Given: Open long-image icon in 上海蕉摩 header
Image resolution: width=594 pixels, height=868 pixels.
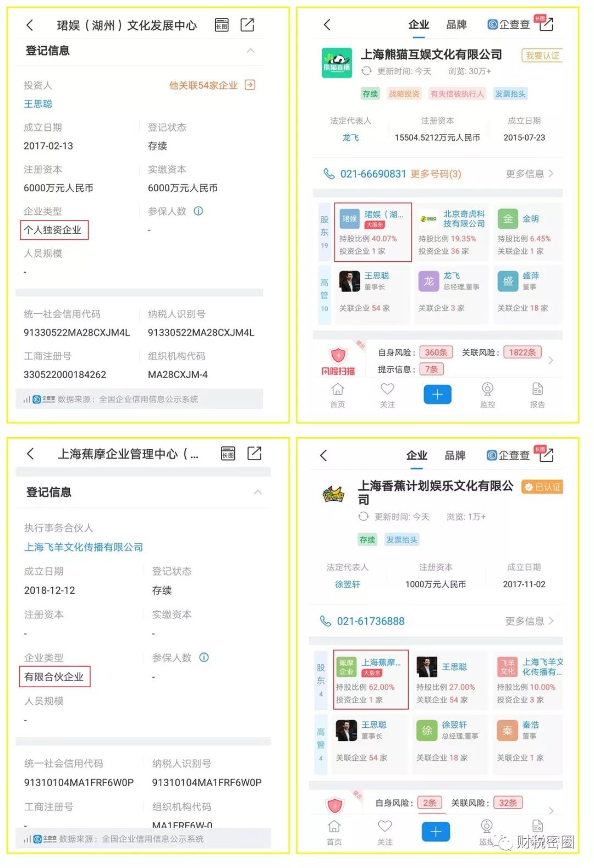Looking at the screenshot, I should pyautogui.click(x=228, y=454).
